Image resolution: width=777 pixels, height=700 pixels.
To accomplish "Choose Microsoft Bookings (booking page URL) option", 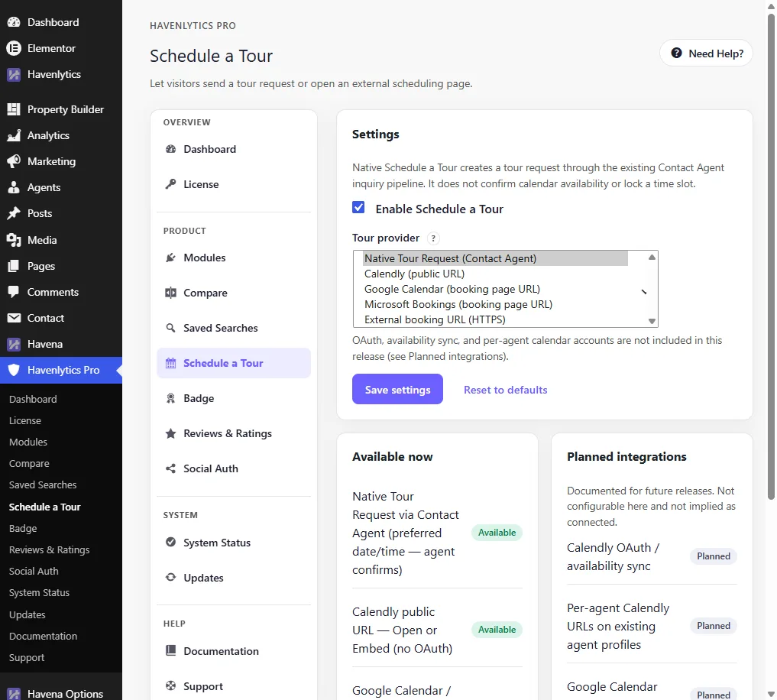I will (496, 304).
